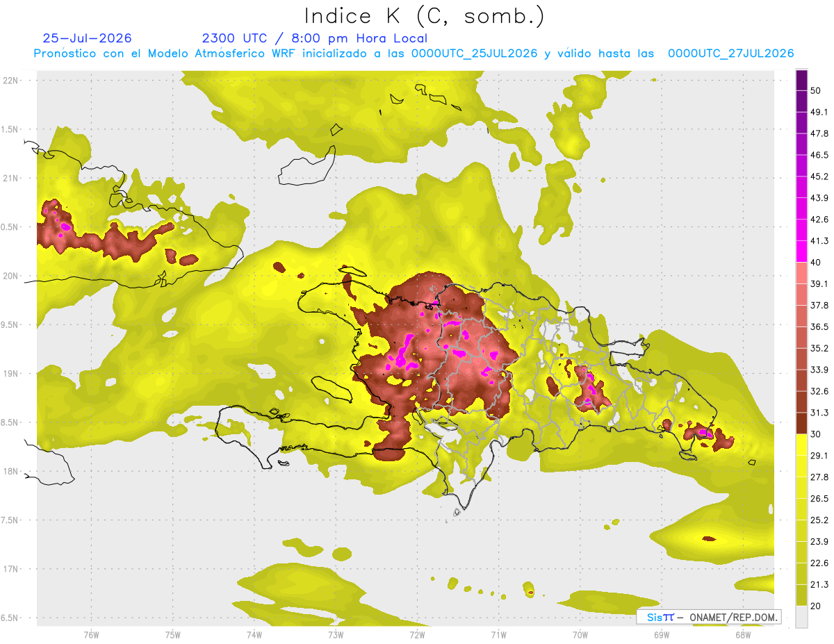Click the "2300 UTC / 8:00 pm Hora Local" text

315,38
